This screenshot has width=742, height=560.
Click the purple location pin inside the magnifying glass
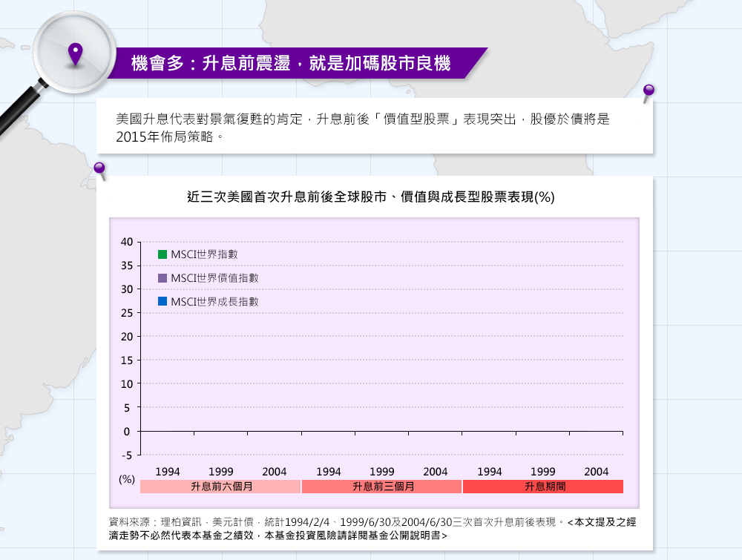(x=74, y=53)
